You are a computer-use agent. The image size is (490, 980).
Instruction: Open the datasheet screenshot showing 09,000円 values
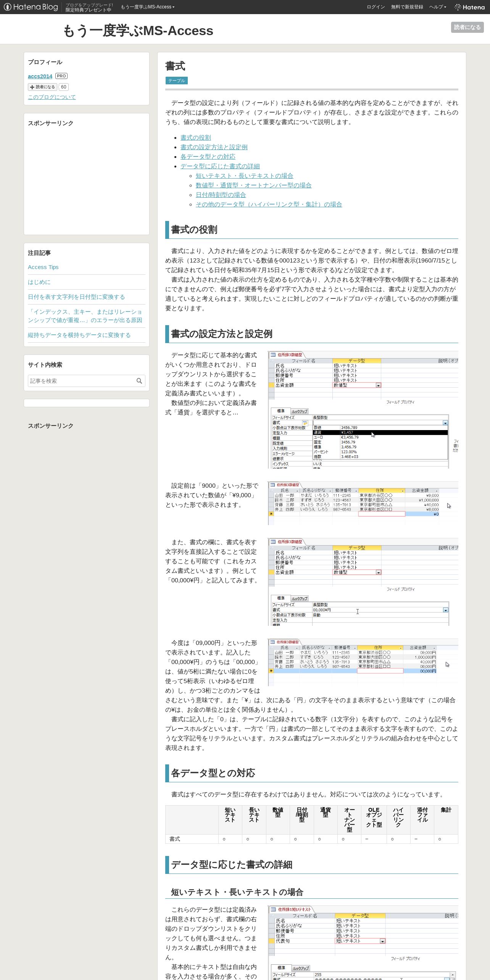click(x=363, y=662)
